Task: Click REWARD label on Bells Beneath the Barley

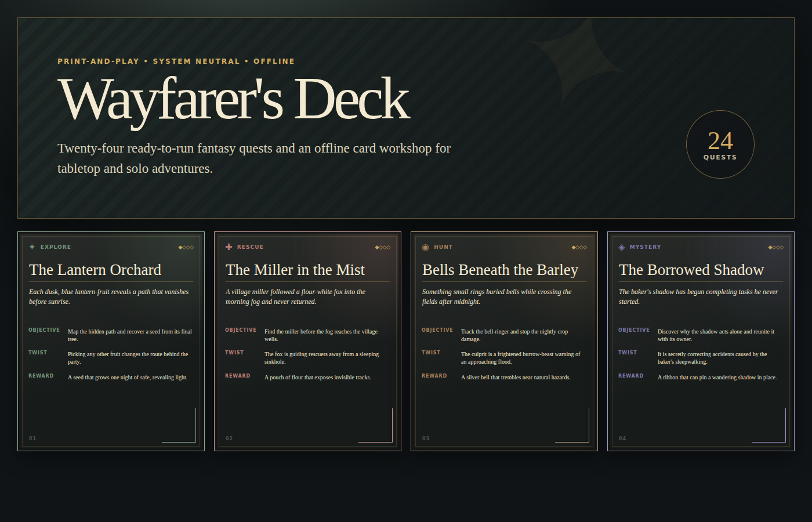Action: (434, 376)
